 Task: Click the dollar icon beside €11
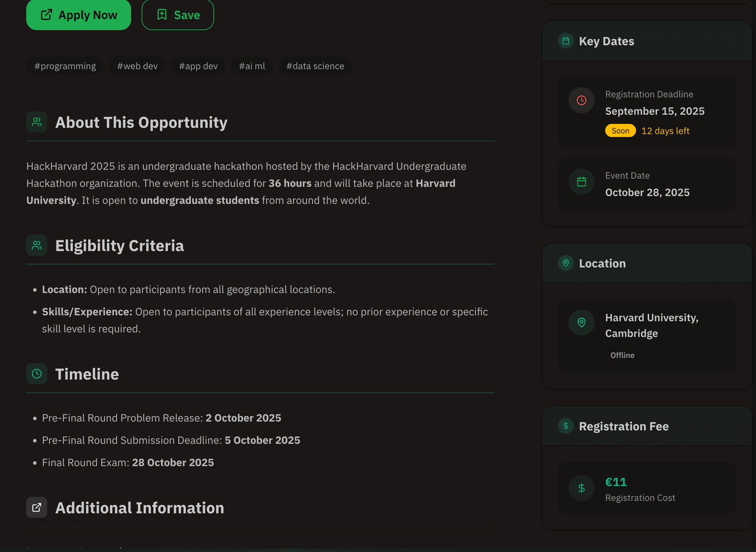(582, 488)
